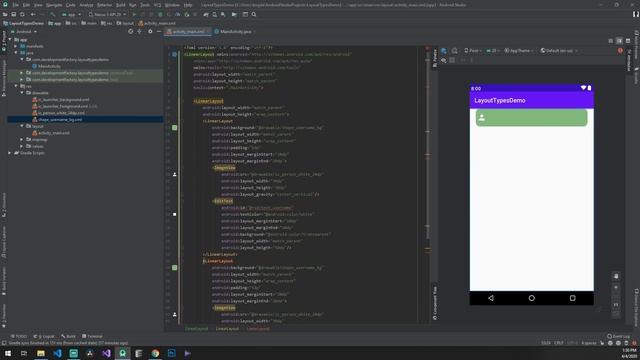This screenshot has height=360, width=640.
Task: Open the Android project view dropdown
Action: coord(24,31)
